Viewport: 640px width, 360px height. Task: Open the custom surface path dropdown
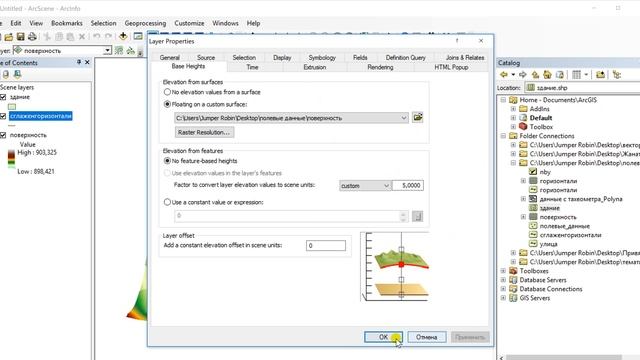[x=403, y=118]
